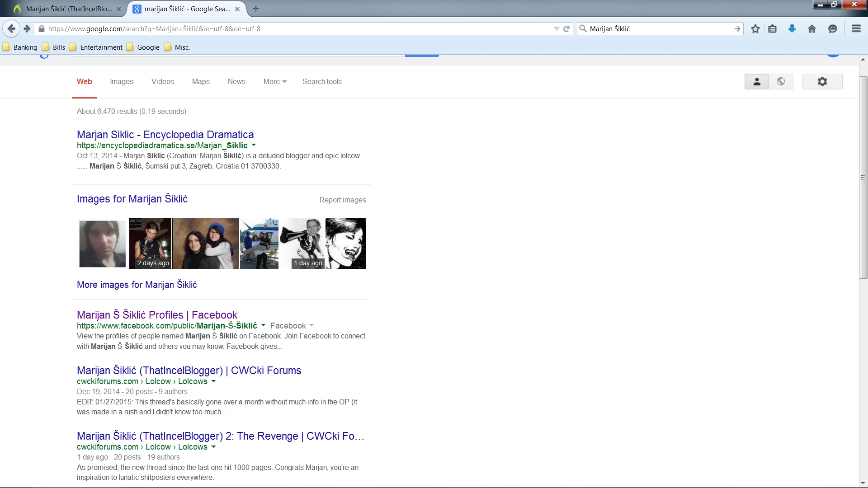This screenshot has width=868, height=488.
Task: Click the search bar magnifier icon
Action: (x=583, y=28)
